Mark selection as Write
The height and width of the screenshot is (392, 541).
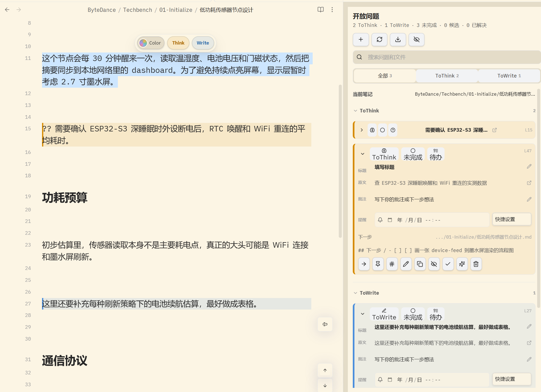pos(203,43)
